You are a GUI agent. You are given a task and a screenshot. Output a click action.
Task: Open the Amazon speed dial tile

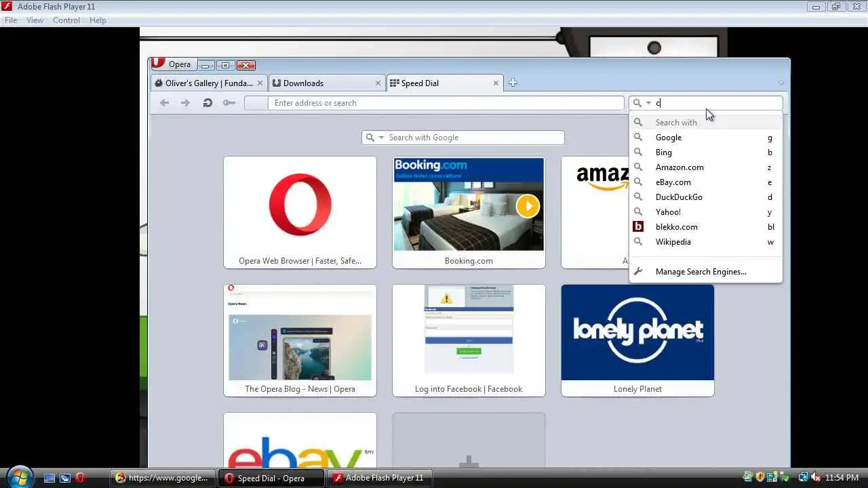(x=595, y=212)
